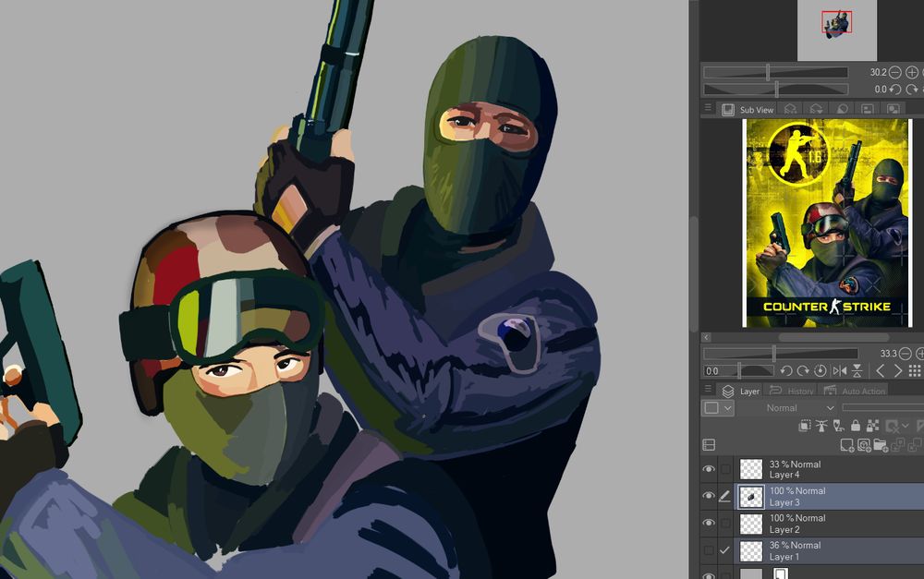This screenshot has height=579, width=924.
Task: Open the layer palette color dropdown
Action: (x=717, y=408)
